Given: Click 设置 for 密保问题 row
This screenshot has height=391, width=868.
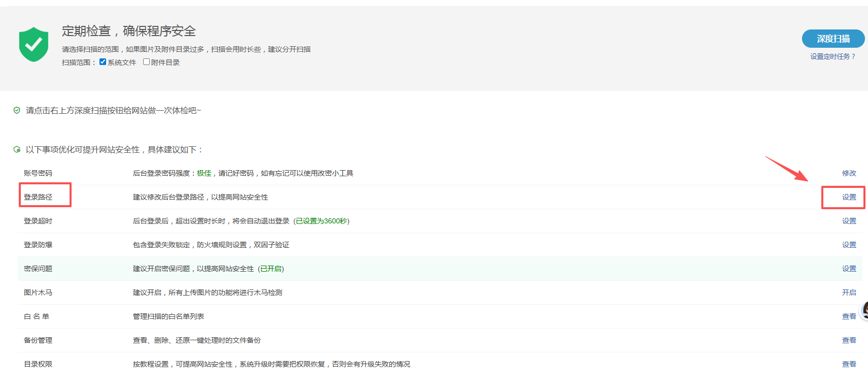Looking at the screenshot, I should click(x=849, y=269).
